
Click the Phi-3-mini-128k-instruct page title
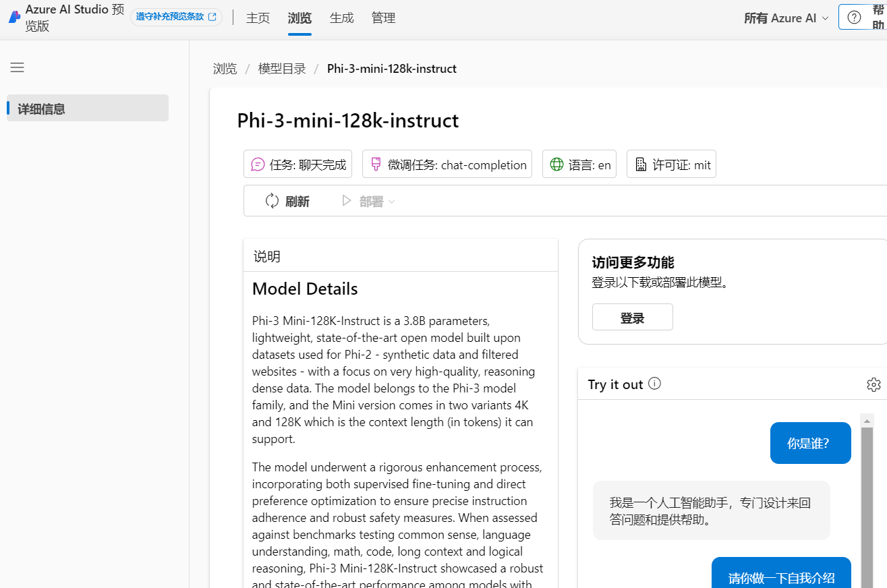tap(348, 121)
